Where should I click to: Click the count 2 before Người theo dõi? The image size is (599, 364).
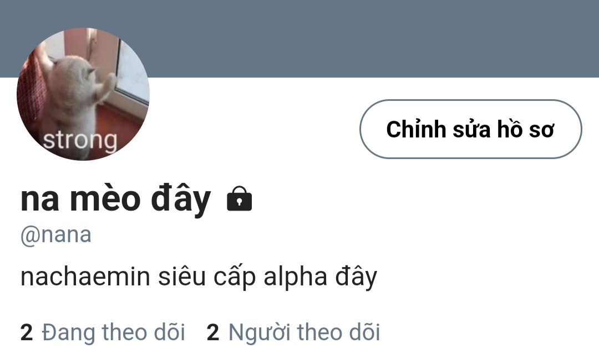[x=213, y=332]
